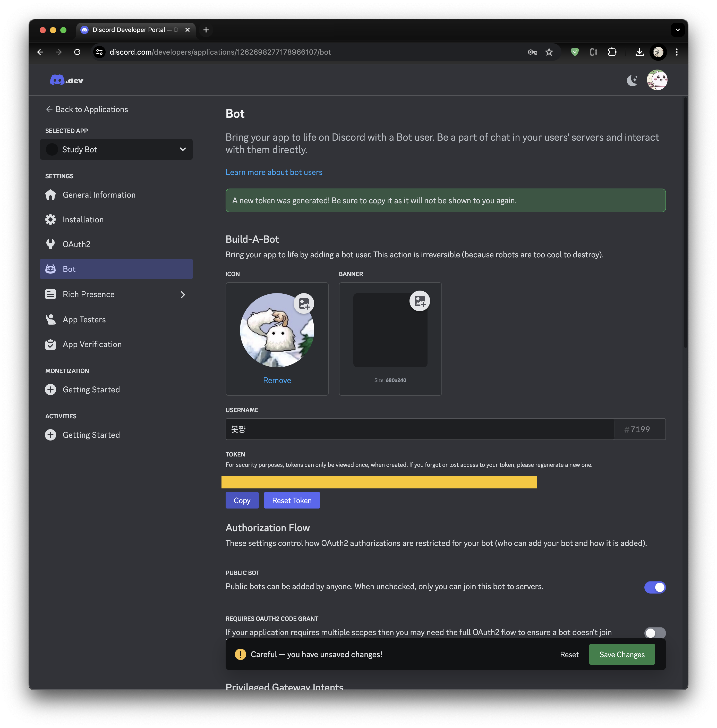Click the App Testers icon
717x728 pixels.
point(50,319)
